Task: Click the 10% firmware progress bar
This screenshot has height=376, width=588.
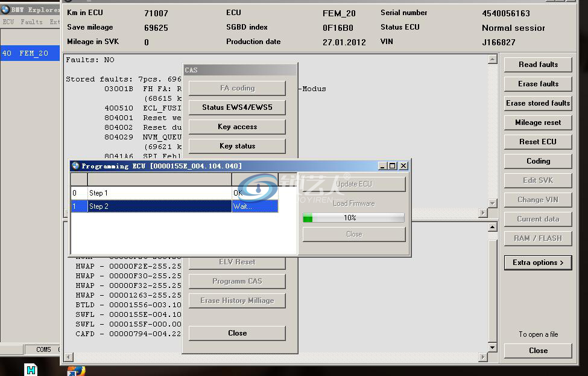Action: [x=353, y=218]
